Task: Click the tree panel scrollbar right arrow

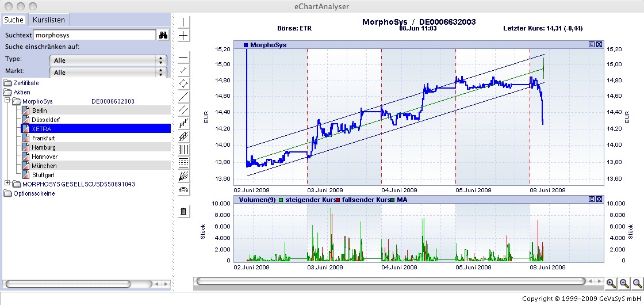Action: coord(165,284)
